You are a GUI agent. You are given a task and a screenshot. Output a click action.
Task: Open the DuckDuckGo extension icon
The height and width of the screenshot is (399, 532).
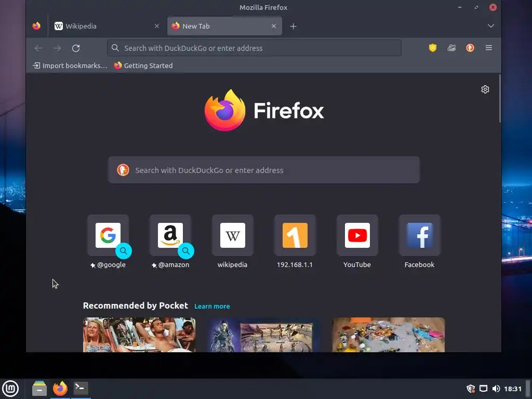(470, 48)
